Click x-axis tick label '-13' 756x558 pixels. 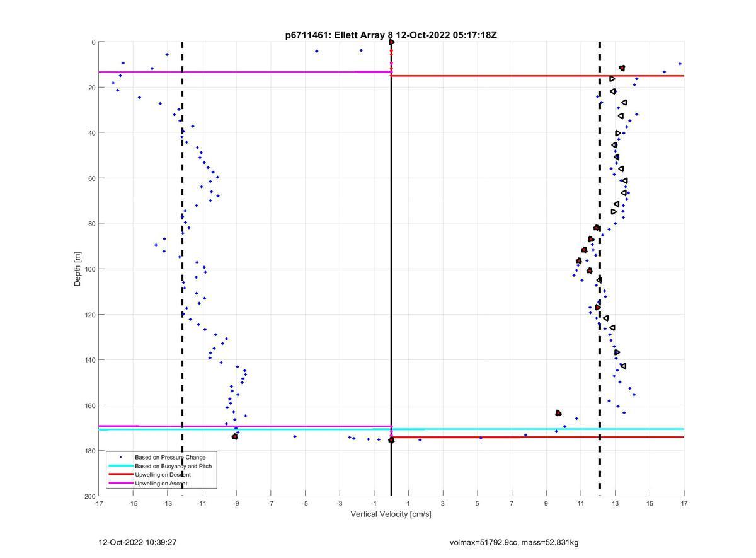pos(167,503)
